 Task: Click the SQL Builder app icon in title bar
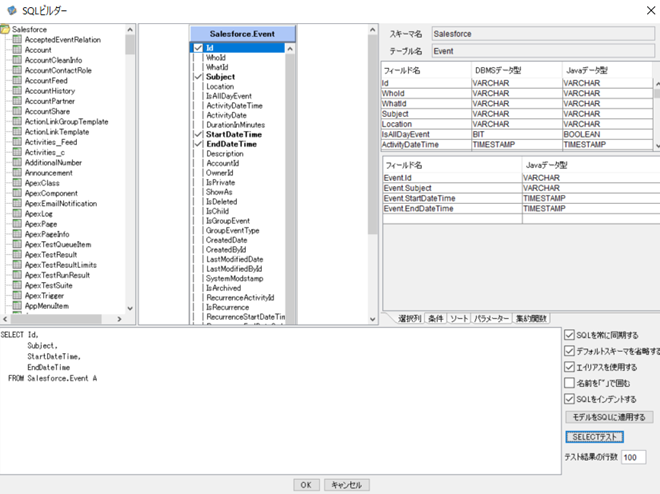click(x=12, y=10)
